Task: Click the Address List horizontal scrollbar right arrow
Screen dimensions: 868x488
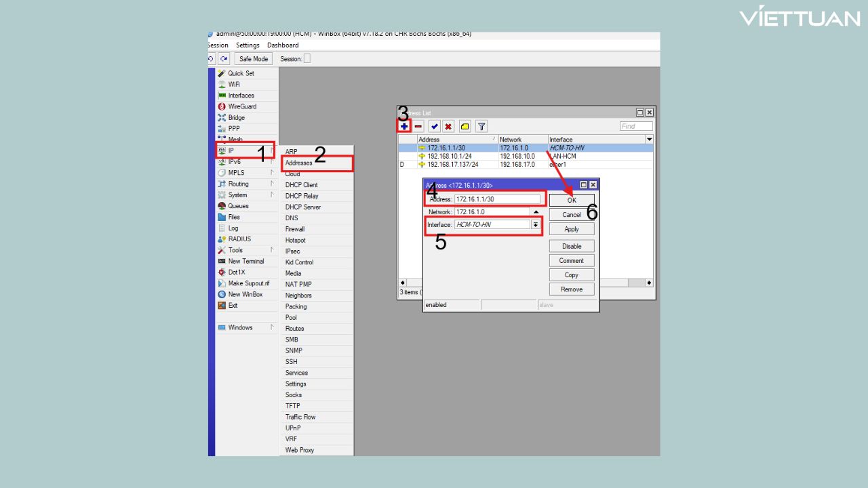Action: (x=649, y=283)
